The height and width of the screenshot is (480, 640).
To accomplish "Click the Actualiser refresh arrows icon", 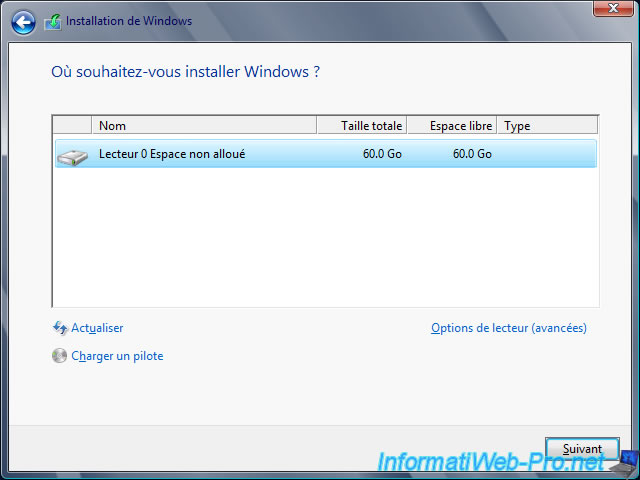I will pos(60,328).
